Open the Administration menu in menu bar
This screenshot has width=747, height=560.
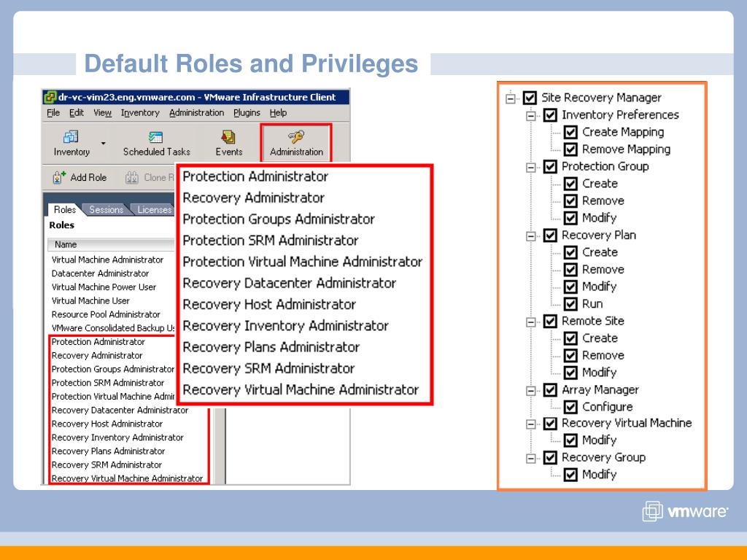[196, 113]
